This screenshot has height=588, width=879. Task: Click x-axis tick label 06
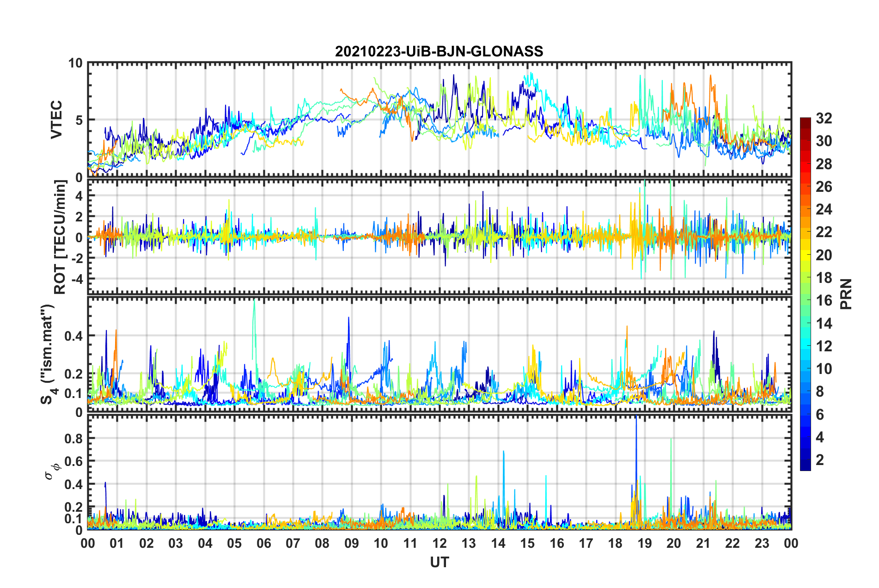click(264, 544)
